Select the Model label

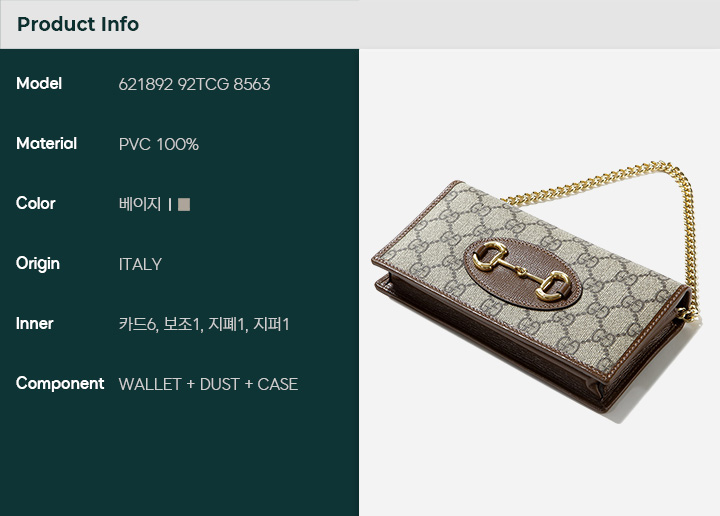tap(39, 84)
